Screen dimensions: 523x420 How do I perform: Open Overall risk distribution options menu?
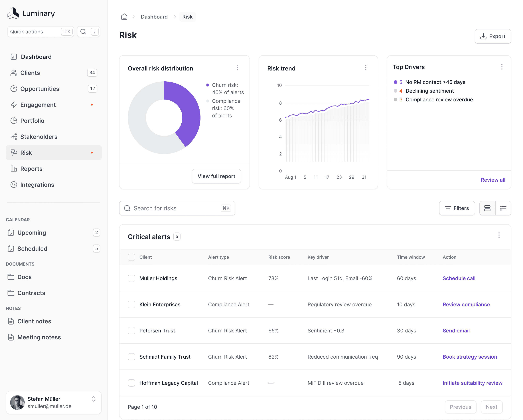pos(237,68)
